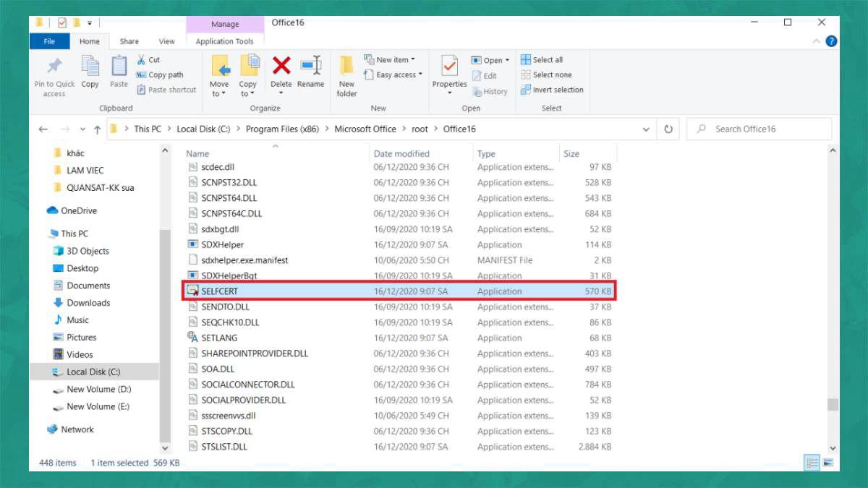Screen dimensions: 868x488
Task: Sort by Size column header
Action: [x=571, y=153]
